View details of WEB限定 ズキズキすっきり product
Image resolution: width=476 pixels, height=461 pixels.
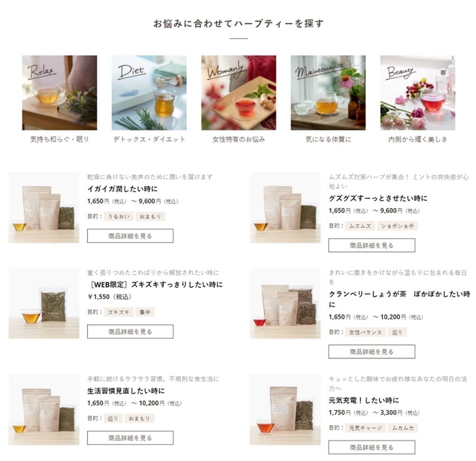[x=131, y=331]
